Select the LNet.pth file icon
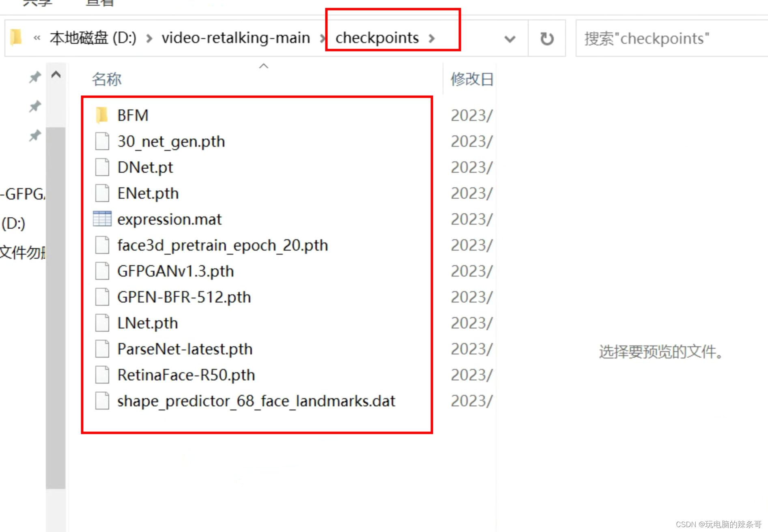 (102, 323)
